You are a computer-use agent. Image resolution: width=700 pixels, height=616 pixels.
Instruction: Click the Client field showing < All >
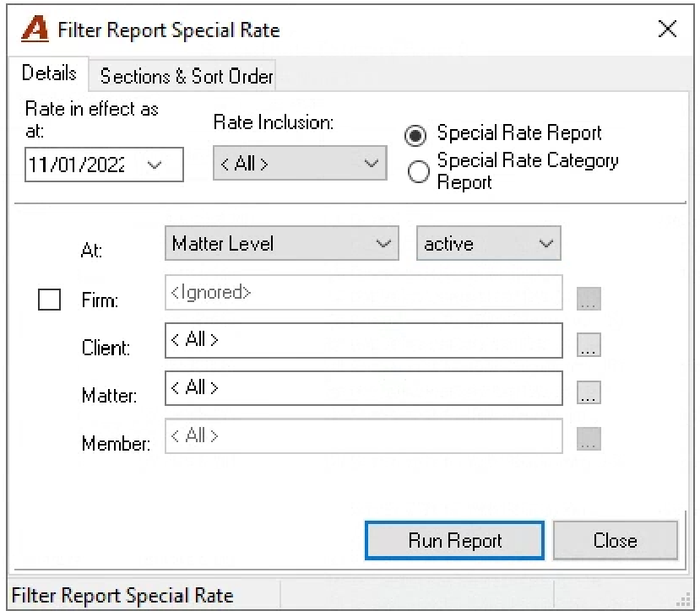tap(363, 340)
